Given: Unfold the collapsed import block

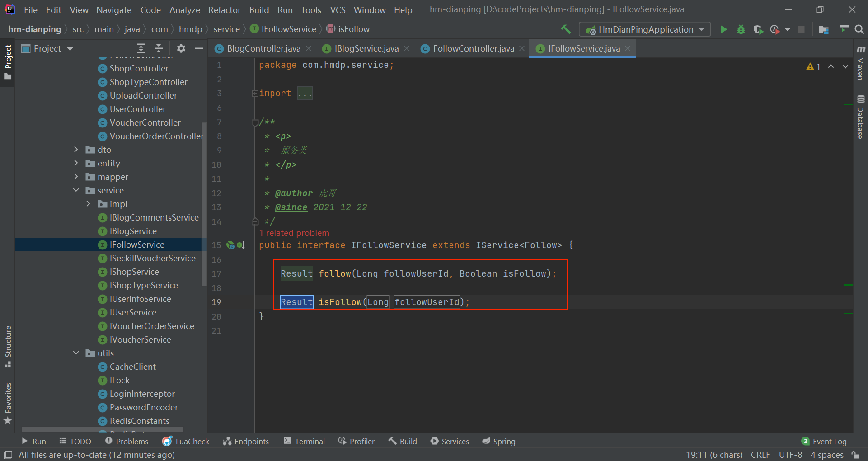Looking at the screenshot, I should 255,94.
